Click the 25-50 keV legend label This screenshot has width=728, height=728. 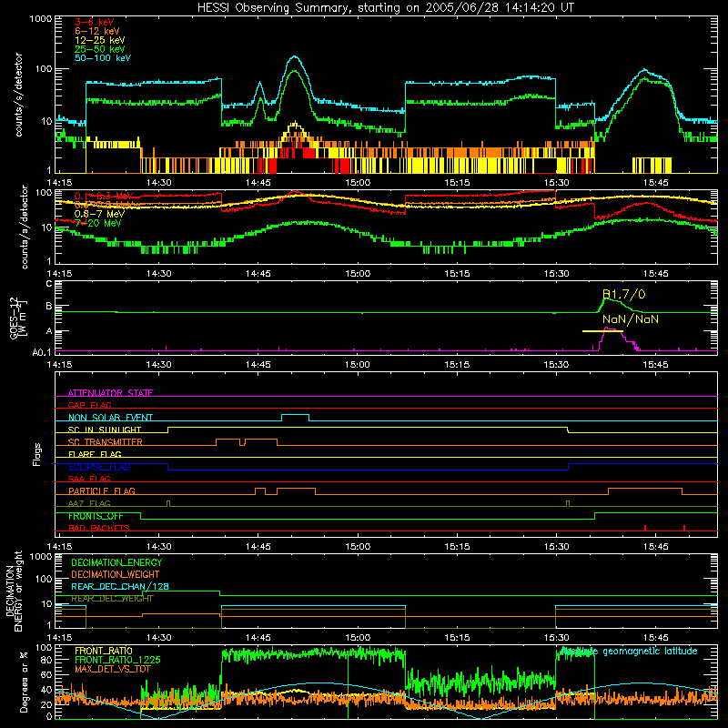(100, 49)
